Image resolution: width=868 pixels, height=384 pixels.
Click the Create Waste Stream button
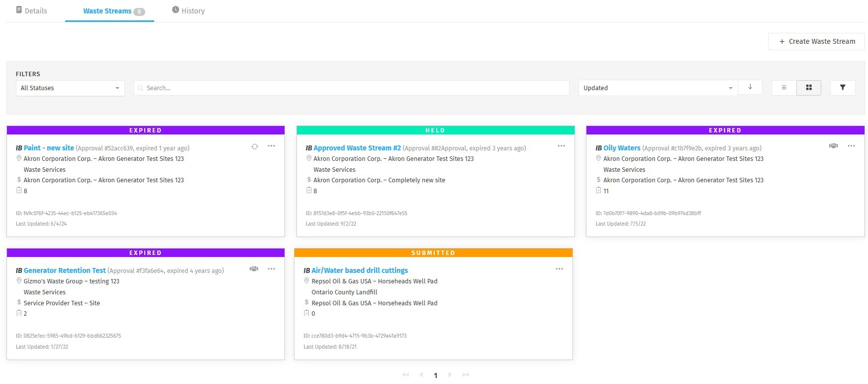point(816,41)
